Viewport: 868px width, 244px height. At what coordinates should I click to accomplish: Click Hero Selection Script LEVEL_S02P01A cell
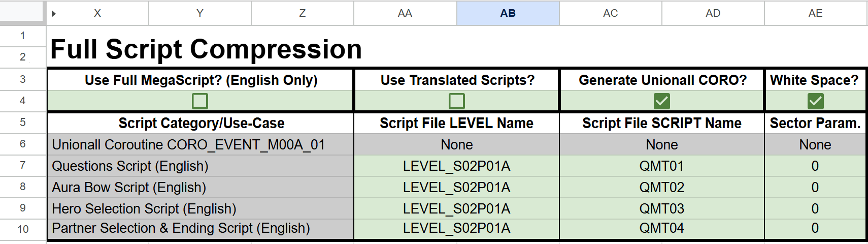tap(456, 209)
